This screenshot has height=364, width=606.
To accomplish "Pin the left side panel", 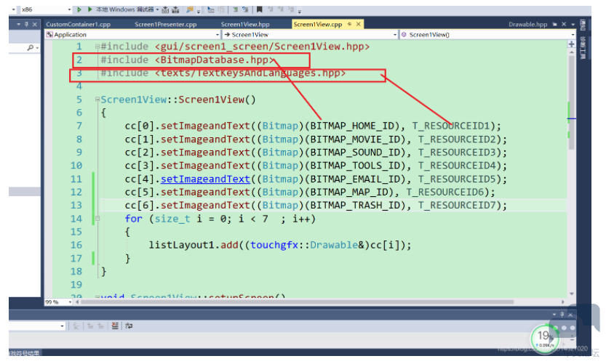I will [x=26, y=24].
